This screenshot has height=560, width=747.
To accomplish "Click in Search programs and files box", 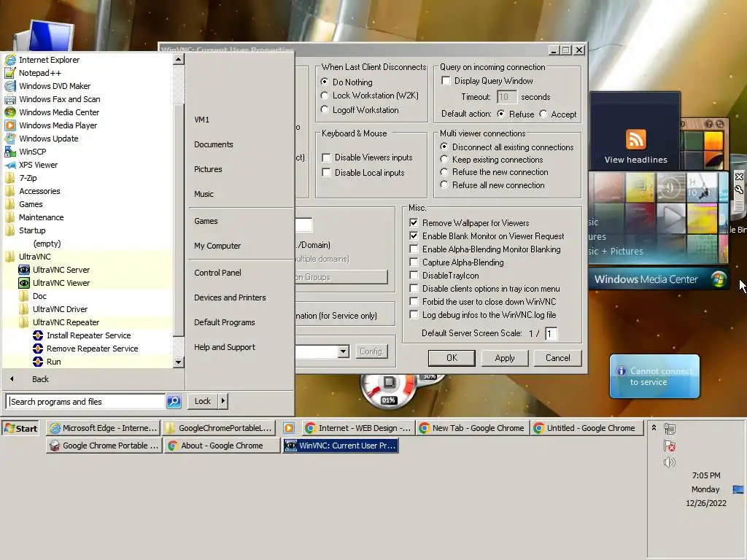I will (86, 402).
